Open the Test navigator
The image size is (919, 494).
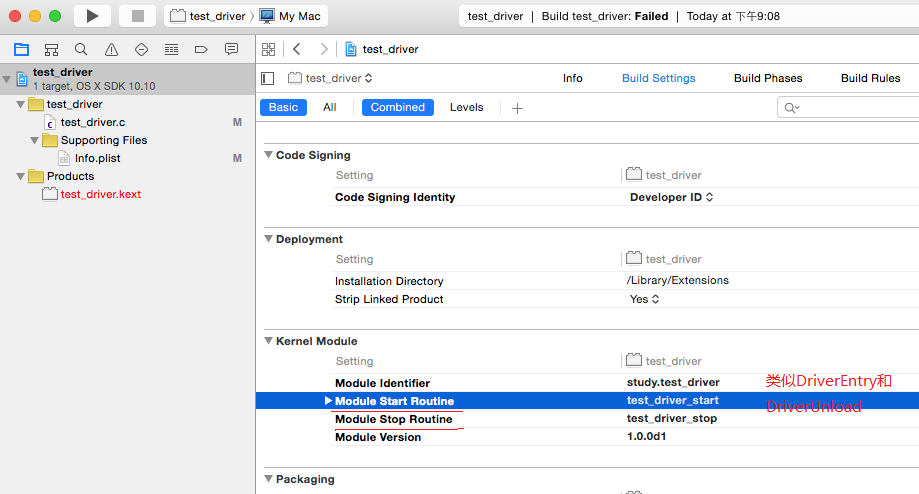point(141,49)
